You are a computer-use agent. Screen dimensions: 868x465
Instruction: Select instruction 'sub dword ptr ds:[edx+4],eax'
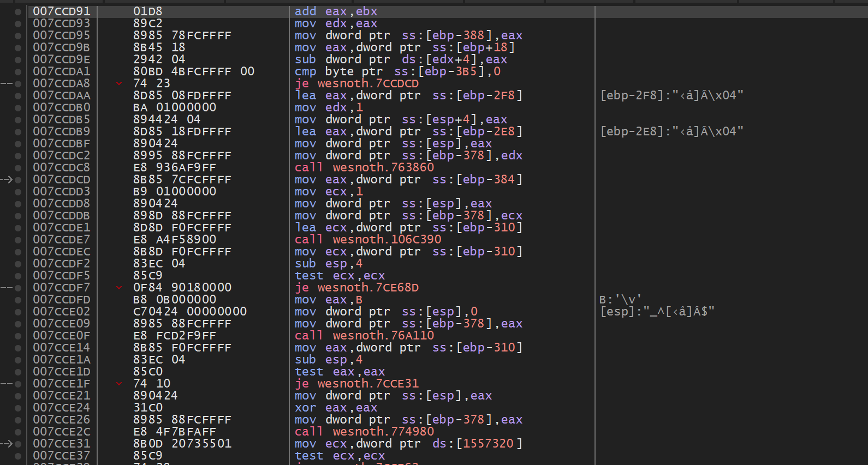(x=401, y=59)
